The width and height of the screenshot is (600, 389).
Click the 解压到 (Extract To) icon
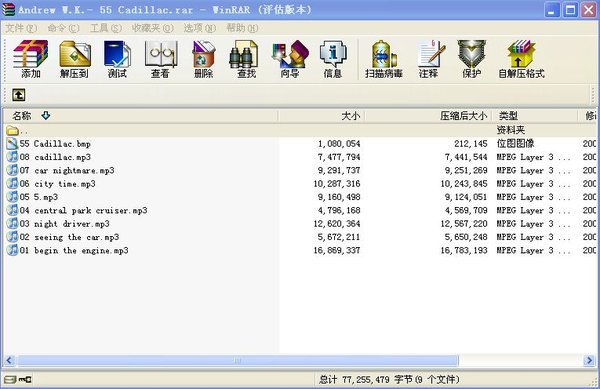pyautogui.click(x=75, y=59)
